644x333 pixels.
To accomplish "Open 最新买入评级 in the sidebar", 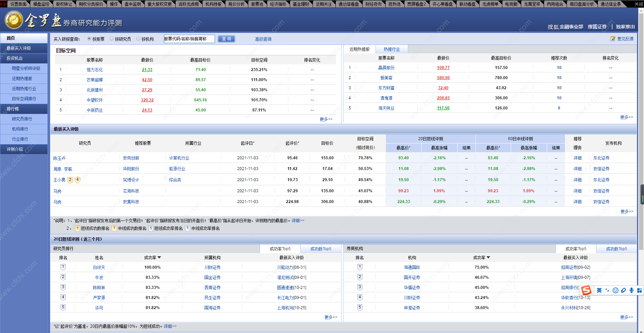I will (x=24, y=48).
